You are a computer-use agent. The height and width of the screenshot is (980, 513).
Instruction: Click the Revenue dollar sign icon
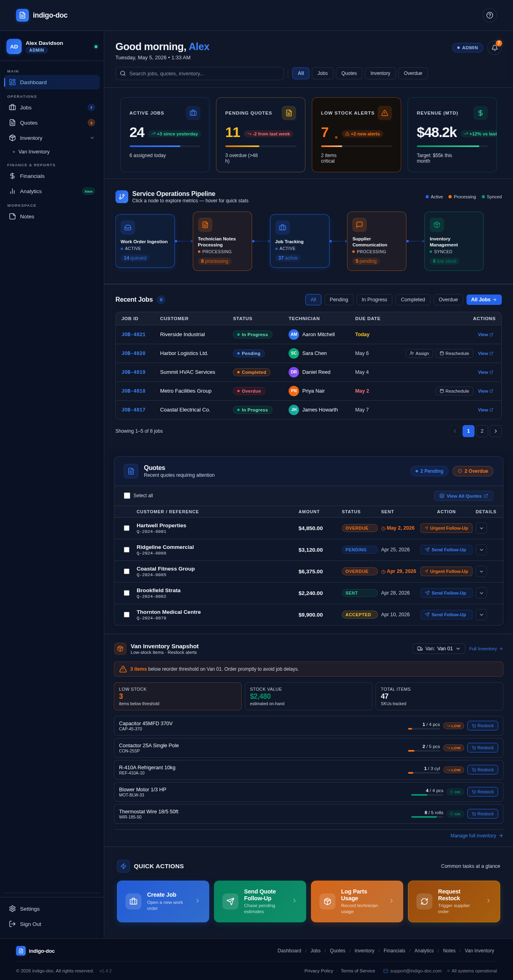click(x=481, y=113)
